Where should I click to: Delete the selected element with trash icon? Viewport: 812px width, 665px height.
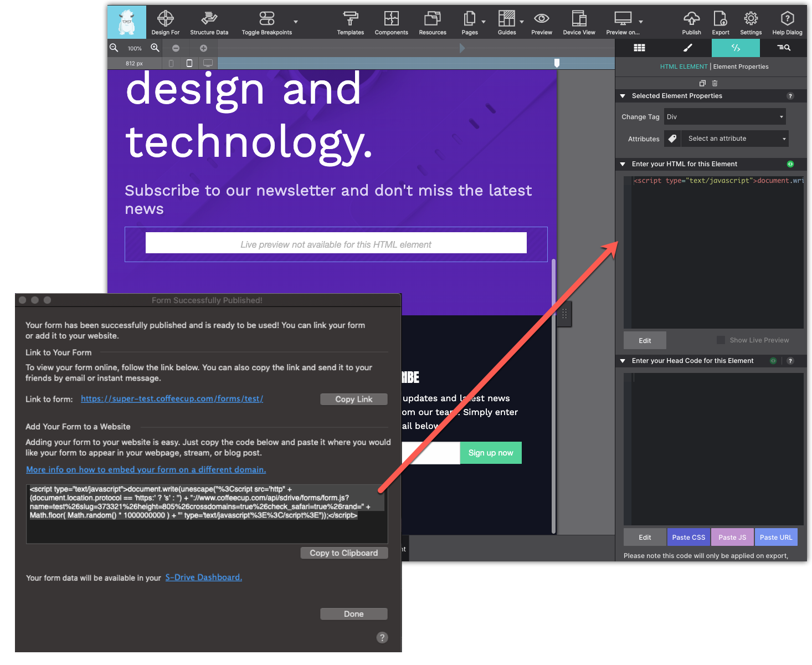(x=715, y=83)
